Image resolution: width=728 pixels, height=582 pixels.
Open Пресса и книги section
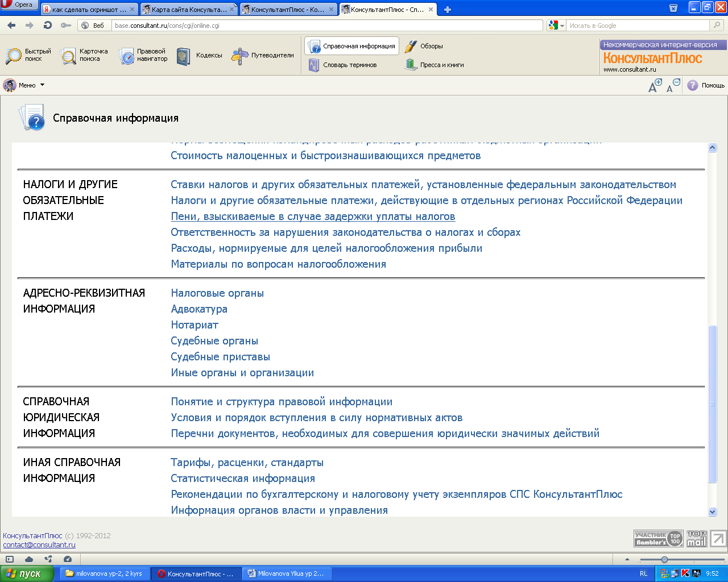435,65
